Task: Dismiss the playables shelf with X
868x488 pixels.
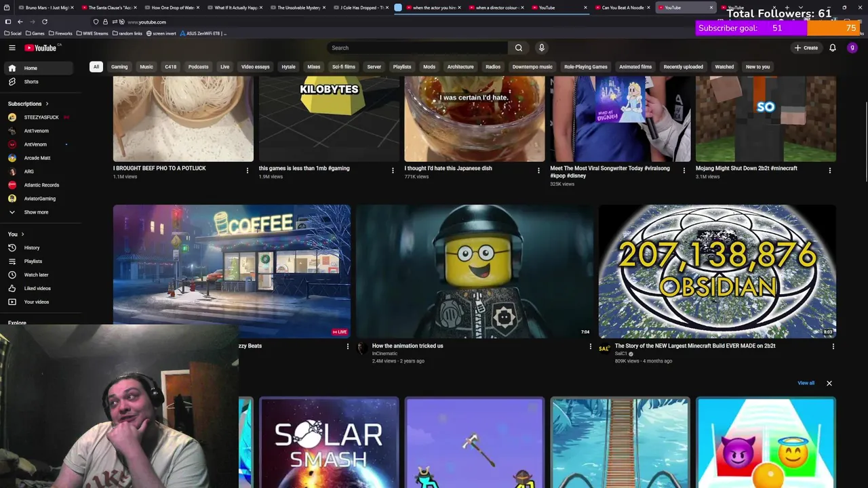Action: 829,383
